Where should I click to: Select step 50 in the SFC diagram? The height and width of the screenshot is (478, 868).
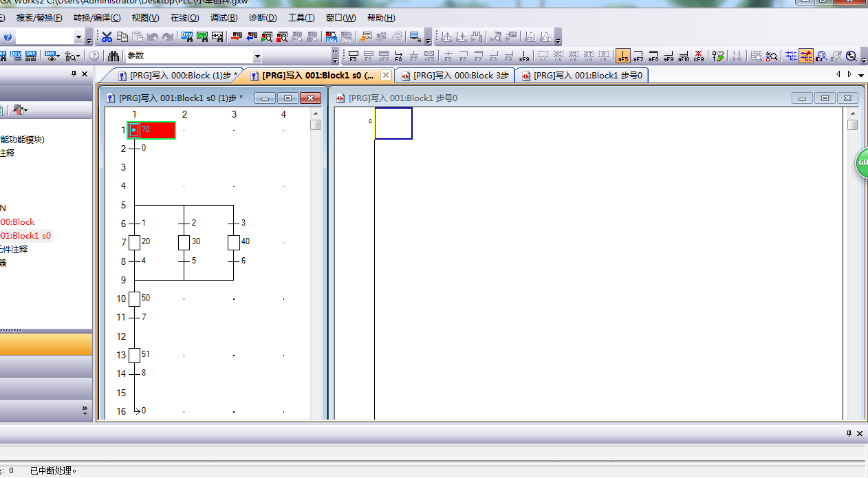click(x=135, y=298)
